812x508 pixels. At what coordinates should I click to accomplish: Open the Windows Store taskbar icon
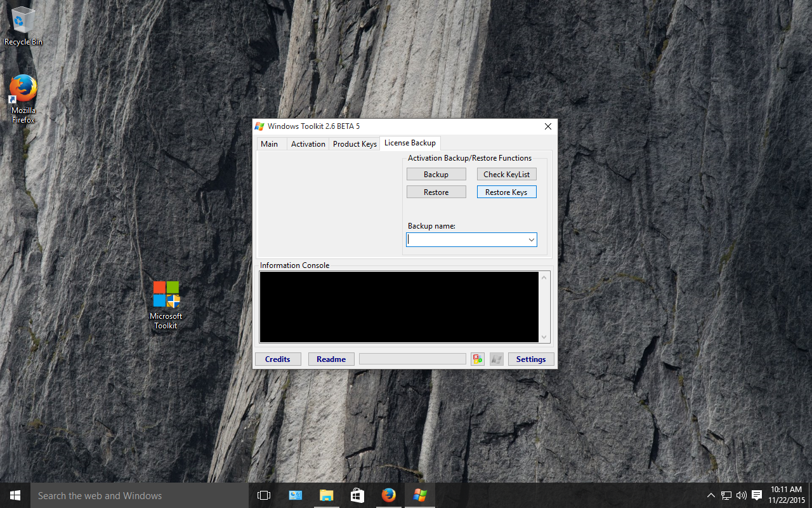pos(357,495)
